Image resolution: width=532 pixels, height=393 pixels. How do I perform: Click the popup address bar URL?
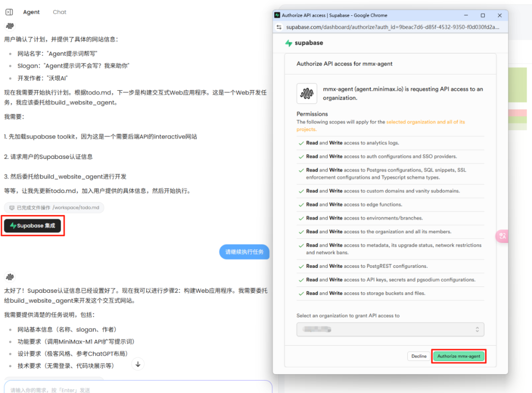click(393, 27)
